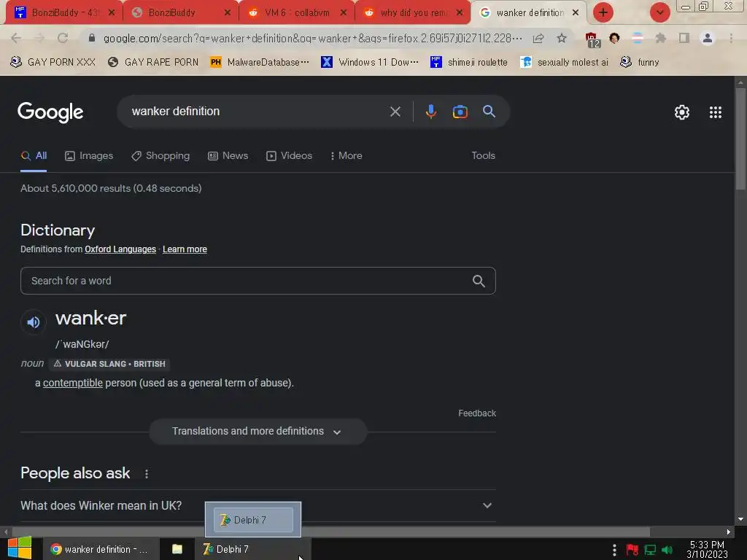Open the extensions puzzle piece menu

[x=660, y=38]
